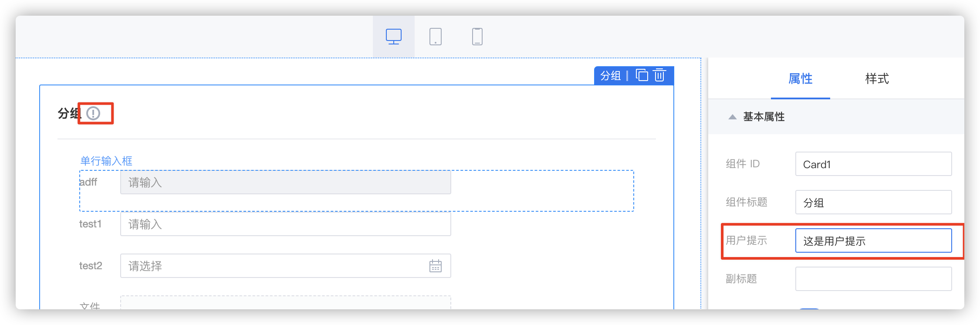Switch to tablet preview mode
Image resolution: width=980 pixels, height=325 pixels.
point(435,37)
